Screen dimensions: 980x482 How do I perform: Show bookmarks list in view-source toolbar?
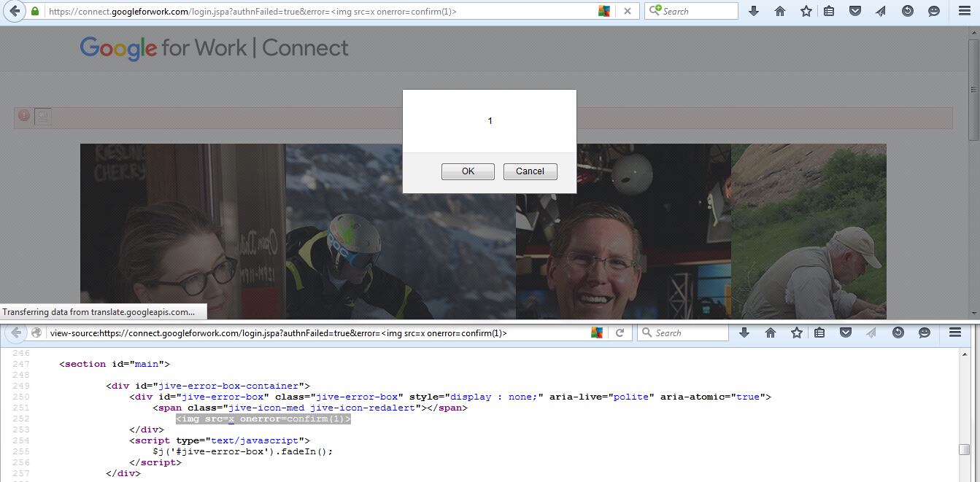click(x=819, y=333)
